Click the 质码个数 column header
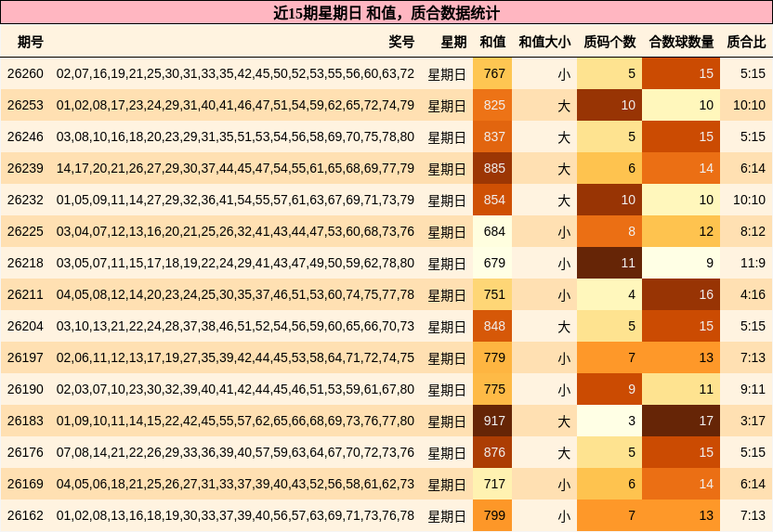Viewport: 773px width, 532px height. point(609,42)
